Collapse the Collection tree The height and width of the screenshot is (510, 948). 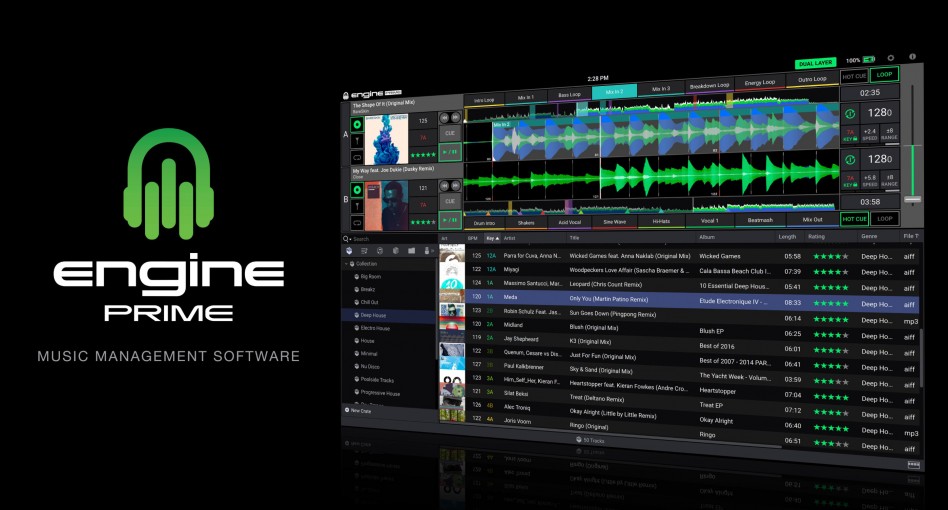point(346,264)
